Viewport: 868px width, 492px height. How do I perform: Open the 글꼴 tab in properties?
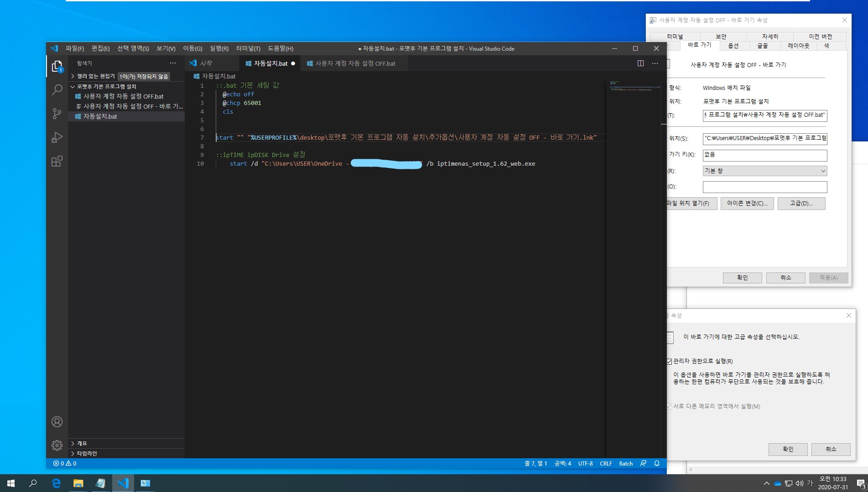(x=762, y=46)
